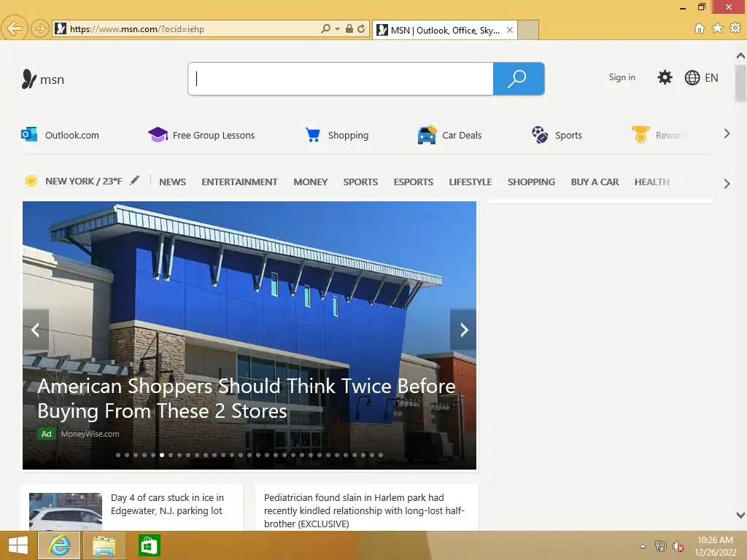This screenshot has height=560, width=747.
Task: Focus the MSN web search box
Action: [341, 79]
